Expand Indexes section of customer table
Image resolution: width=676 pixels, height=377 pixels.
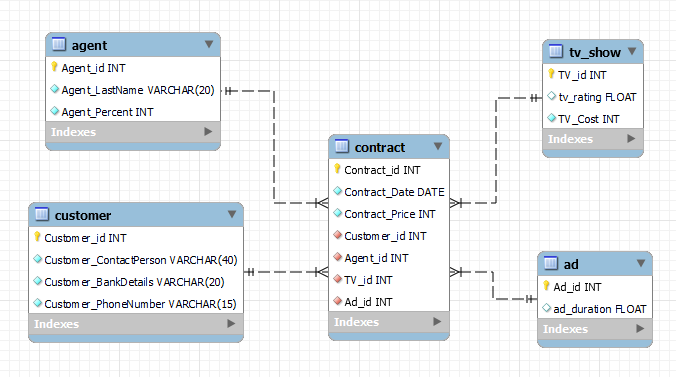[231, 324]
